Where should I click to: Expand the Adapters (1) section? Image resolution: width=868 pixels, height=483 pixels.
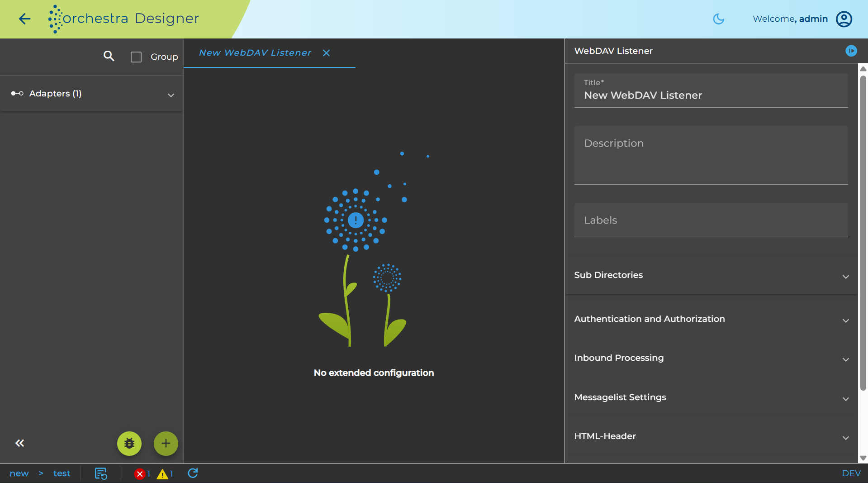click(x=91, y=94)
